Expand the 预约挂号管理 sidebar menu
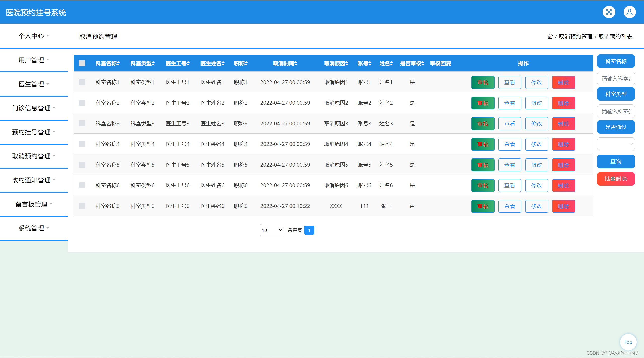644x358 pixels. click(x=34, y=132)
